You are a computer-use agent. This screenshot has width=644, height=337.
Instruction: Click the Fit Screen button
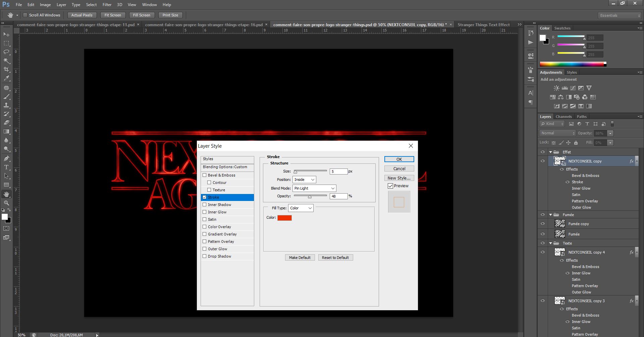pos(113,15)
